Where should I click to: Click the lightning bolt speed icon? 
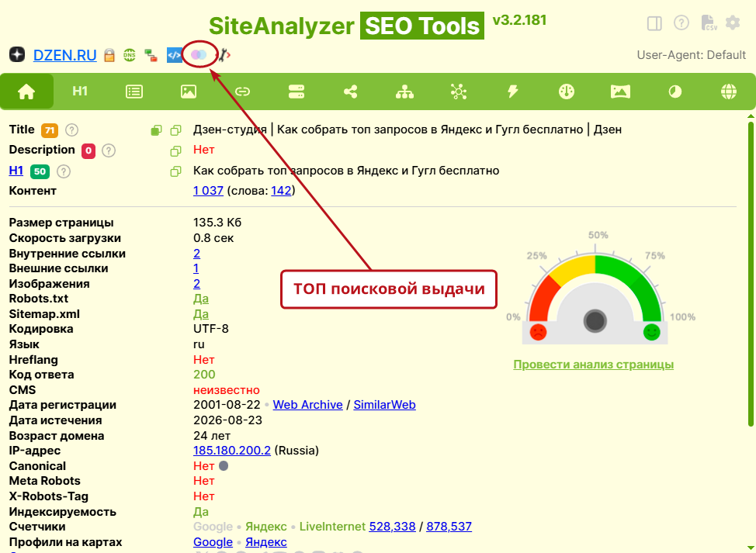(x=512, y=92)
